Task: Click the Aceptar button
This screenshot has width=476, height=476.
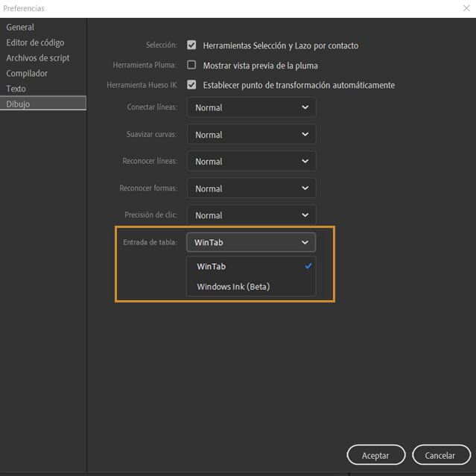Action: tap(376, 455)
